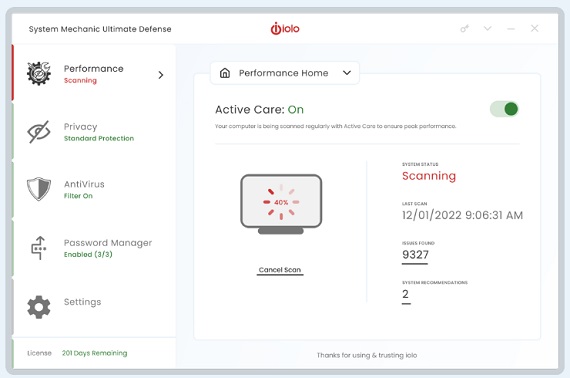Click the home icon beside Performance Home
Screen dimensions: 570x378
click(225, 73)
